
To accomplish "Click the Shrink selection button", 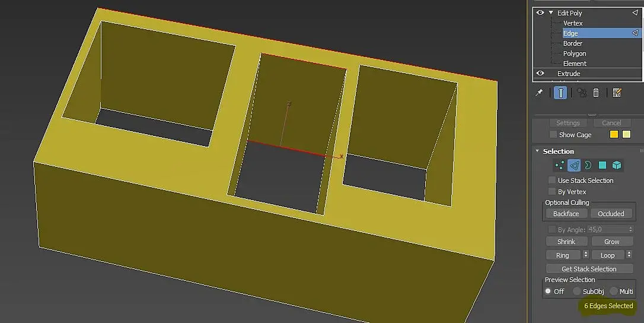I will (566, 242).
